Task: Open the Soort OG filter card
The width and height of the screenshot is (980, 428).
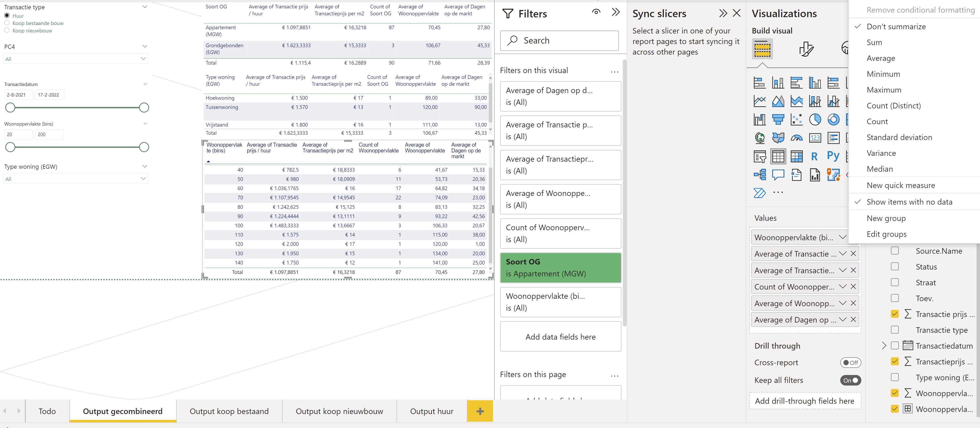Action: 560,267
